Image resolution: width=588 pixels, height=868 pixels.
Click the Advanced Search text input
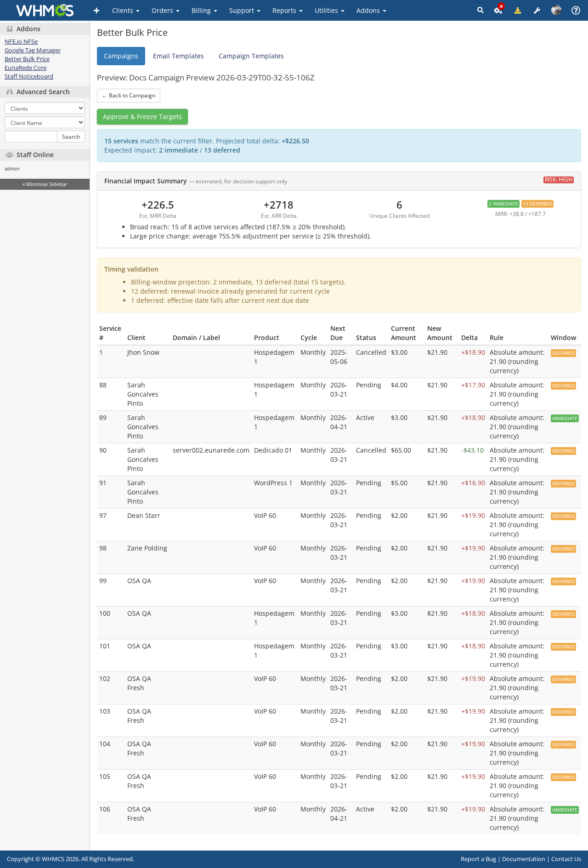tap(31, 137)
